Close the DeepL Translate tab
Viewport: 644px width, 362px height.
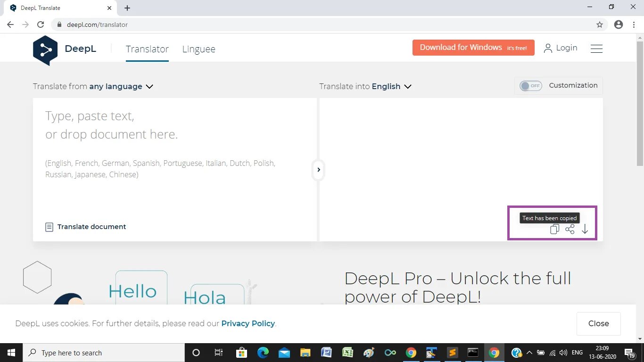pyautogui.click(x=109, y=8)
